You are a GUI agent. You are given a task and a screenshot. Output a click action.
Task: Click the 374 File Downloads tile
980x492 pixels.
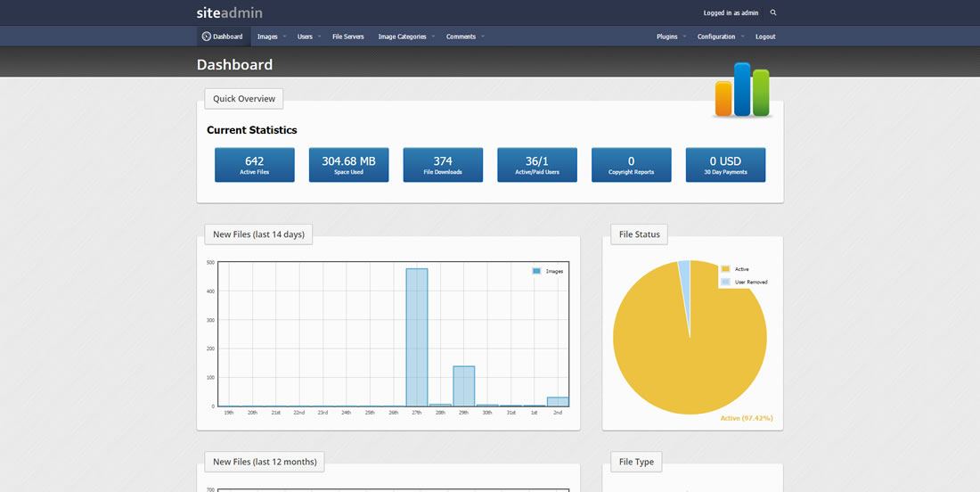pyautogui.click(x=443, y=165)
